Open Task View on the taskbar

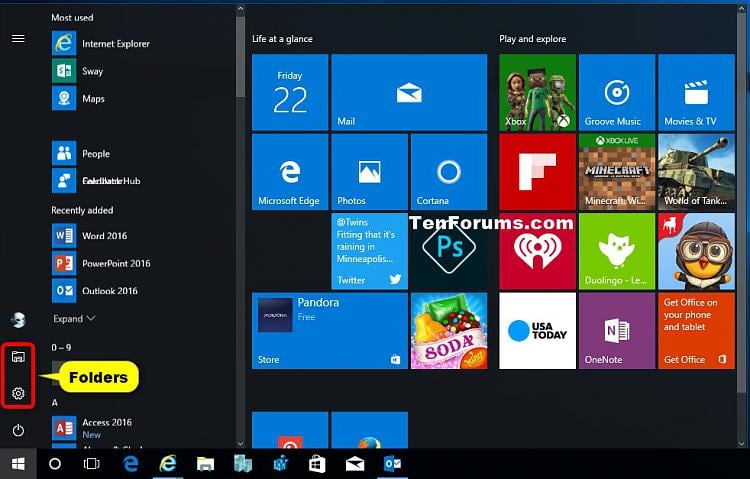tap(91, 464)
